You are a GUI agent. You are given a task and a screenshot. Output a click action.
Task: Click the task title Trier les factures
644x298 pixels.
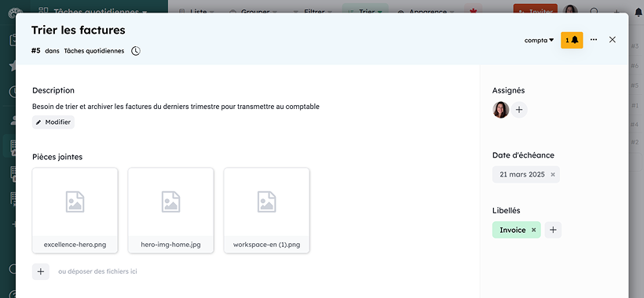pyautogui.click(x=78, y=30)
